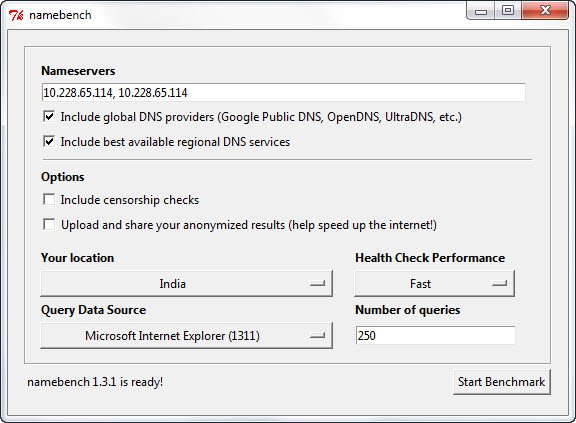This screenshot has height=423, width=576.
Task: Uncheck Include best available regional DNS services
Action: (x=49, y=142)
